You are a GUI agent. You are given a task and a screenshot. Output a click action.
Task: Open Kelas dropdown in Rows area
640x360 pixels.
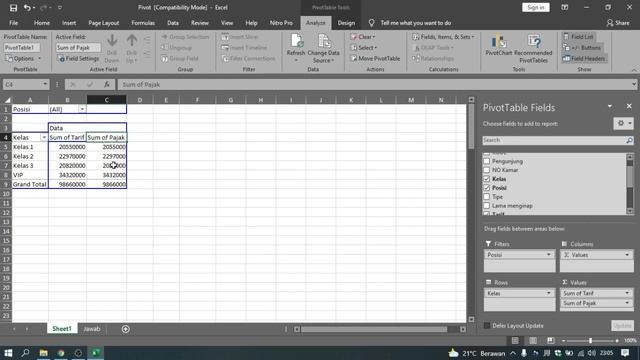pyautogui.click(x=549, y=293)
